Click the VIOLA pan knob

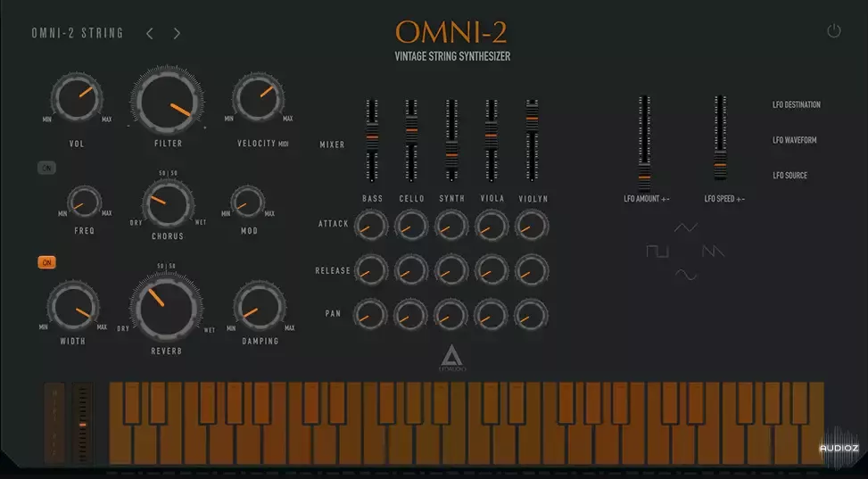pos(491,315)
